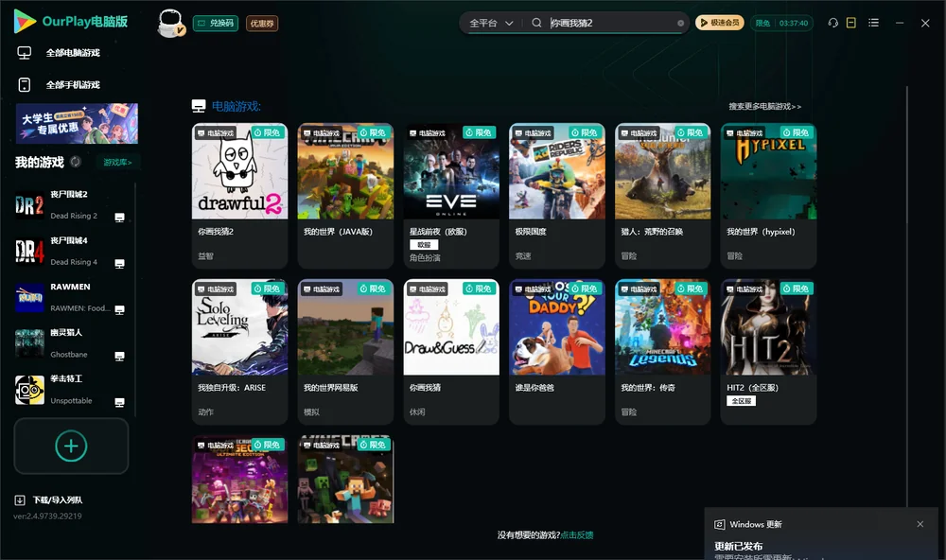
Task: Click 欧服 tag on EVE card
Action: click(x=424, y=244)
